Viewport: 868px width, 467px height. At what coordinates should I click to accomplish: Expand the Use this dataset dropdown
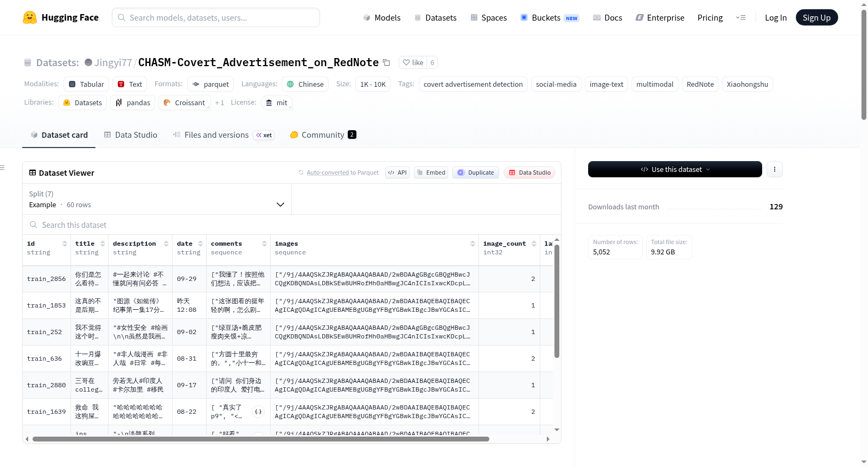pos(675,169)
